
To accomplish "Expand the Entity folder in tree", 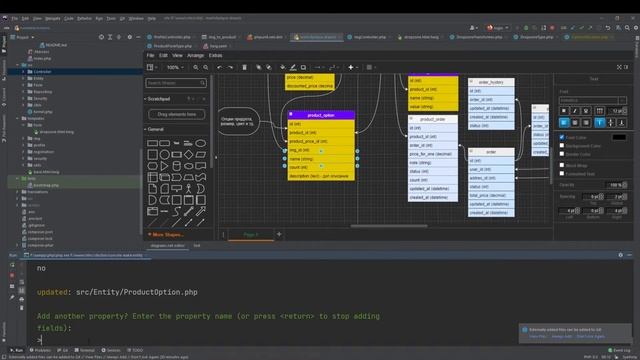I will [x=23, y=78].
